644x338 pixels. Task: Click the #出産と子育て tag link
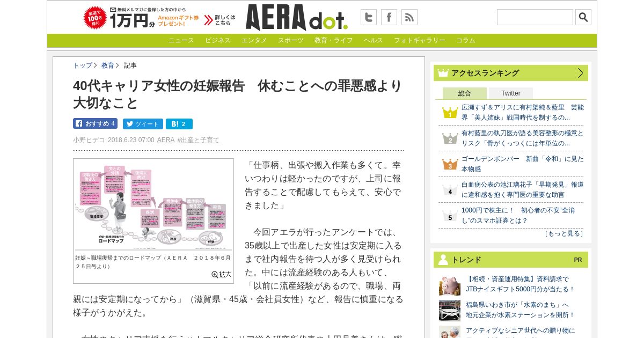click(199, 140)
